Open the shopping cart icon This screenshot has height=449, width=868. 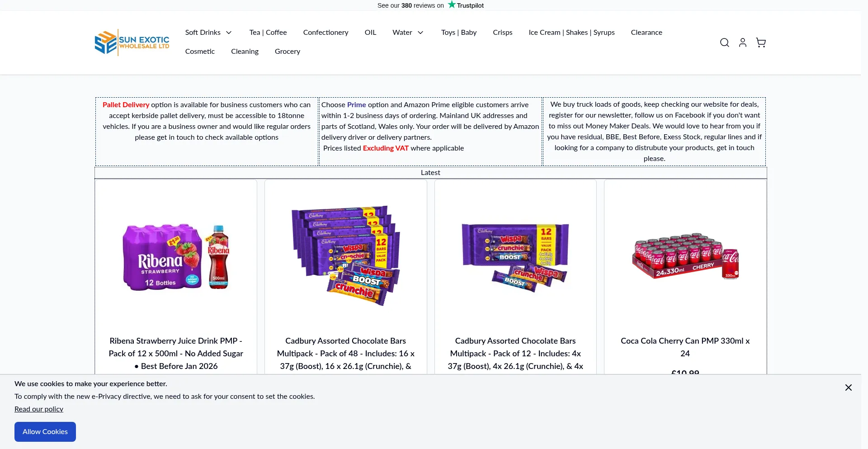coord(761,43)
